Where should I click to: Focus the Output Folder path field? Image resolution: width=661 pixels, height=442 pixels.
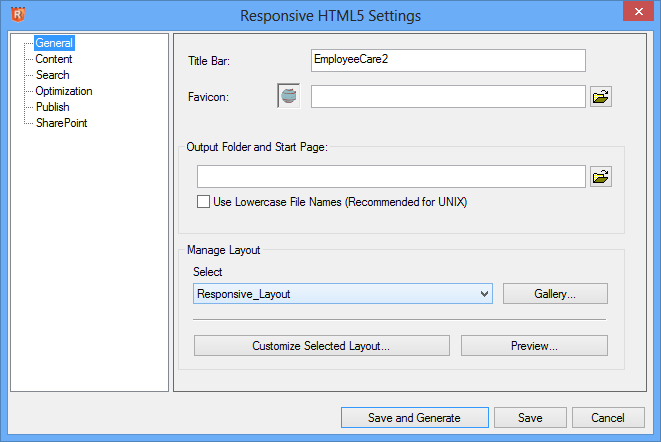pos(390,177)
